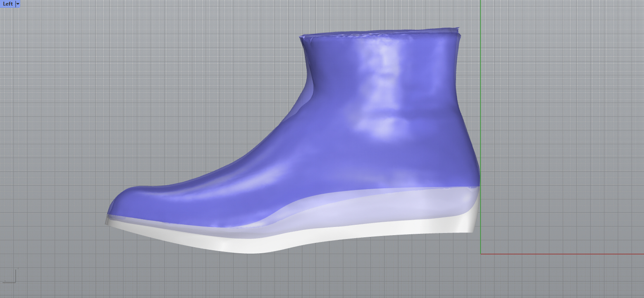Viewport: 644px width, 298px height.
Task: Click the origin where red and green axes meet
Action: 481,254
